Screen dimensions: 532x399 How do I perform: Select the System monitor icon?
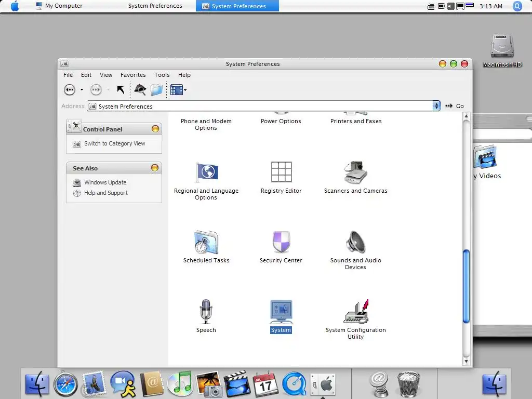click(x=281, y=312)
